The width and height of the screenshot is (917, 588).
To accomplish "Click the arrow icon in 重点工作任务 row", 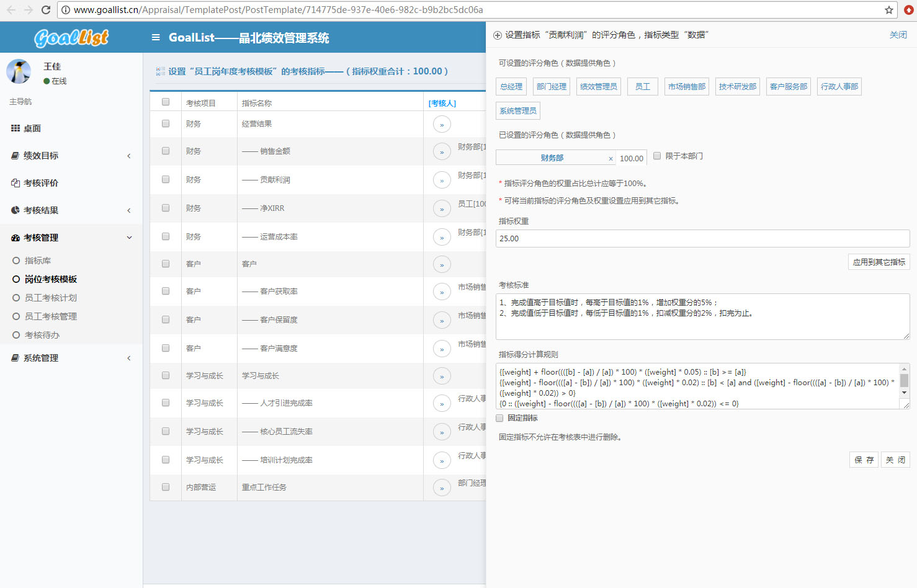I will (x=442, y=488).
